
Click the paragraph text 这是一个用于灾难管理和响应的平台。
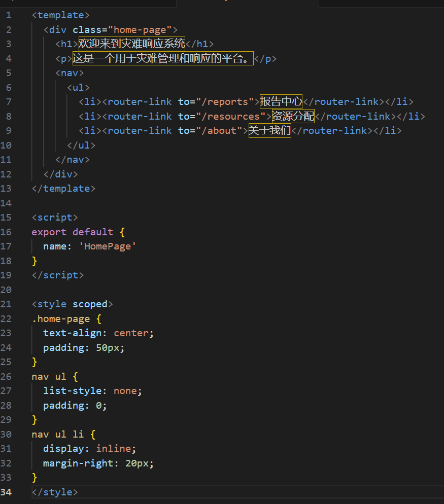click(x=163, y=58)
